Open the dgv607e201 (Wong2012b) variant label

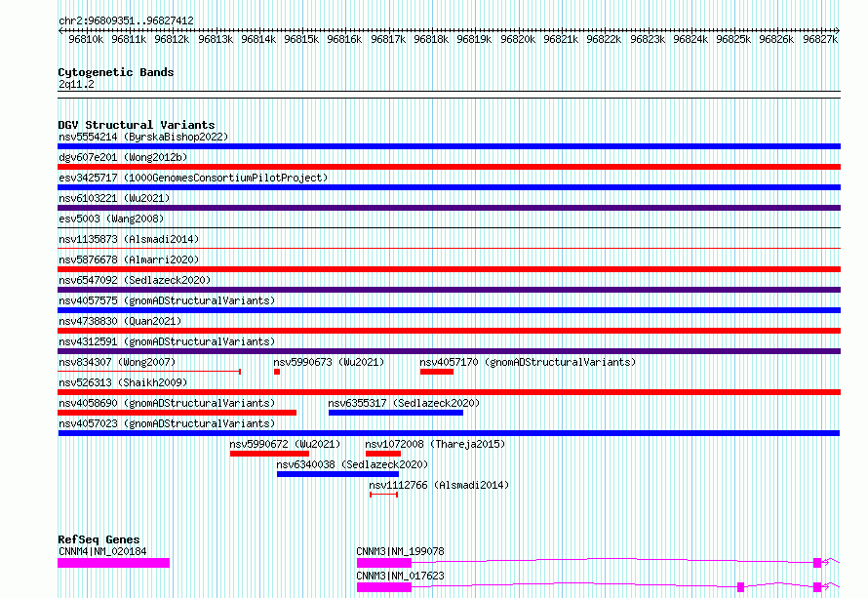coord(123,157)
